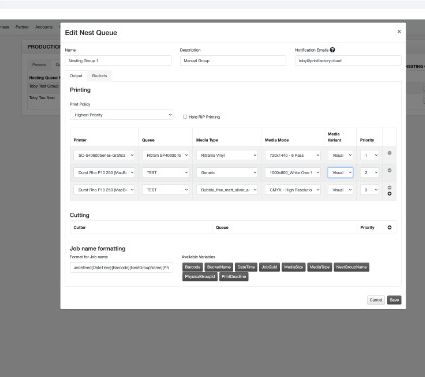Viewport: 425px width, 377px height.
Task: Open the Queue dropdown in first row
Action: click(x=166, y=155)
